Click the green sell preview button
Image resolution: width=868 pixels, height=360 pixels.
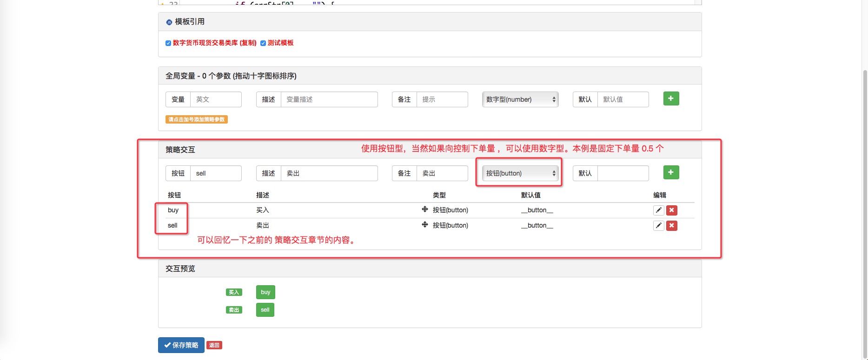[x=265, y=310]
